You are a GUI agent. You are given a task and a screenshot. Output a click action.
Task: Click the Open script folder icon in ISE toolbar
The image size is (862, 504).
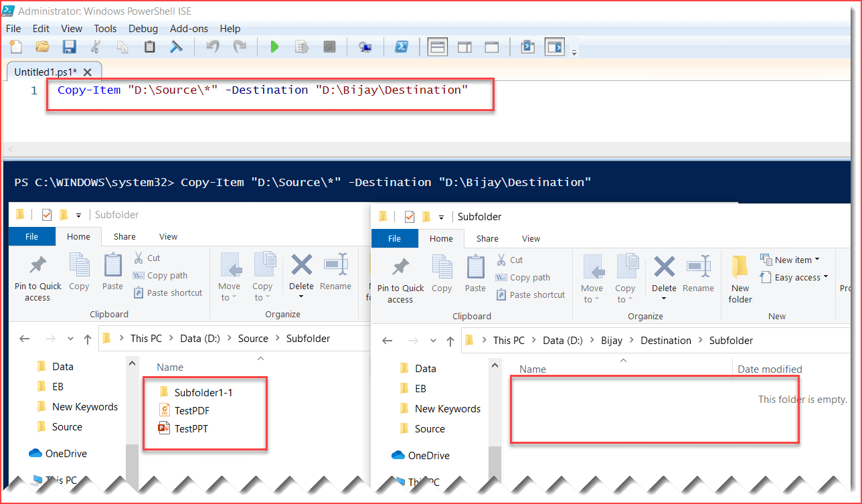(x=42, y=46)
